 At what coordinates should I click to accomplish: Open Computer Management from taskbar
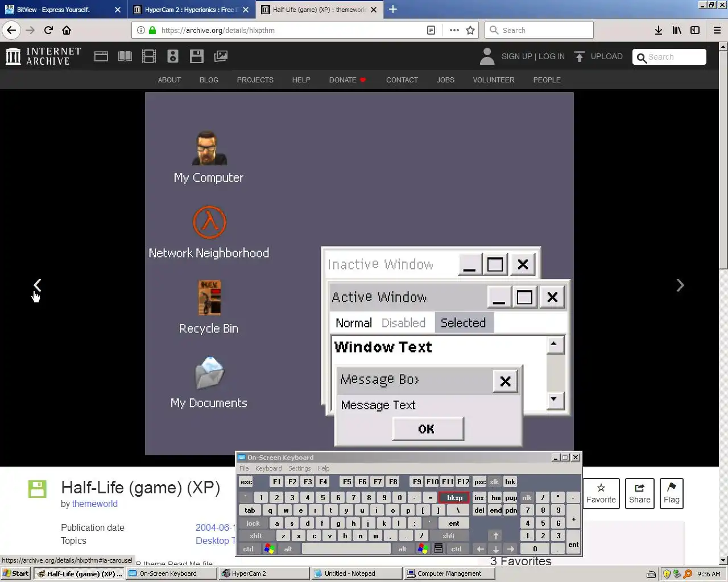click(x=449, y=573)
